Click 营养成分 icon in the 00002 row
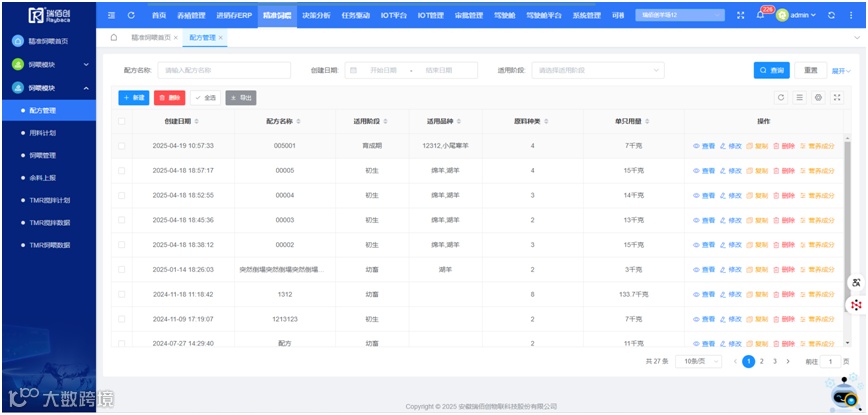This screenshot has height=415, width=868. point(803,245)
